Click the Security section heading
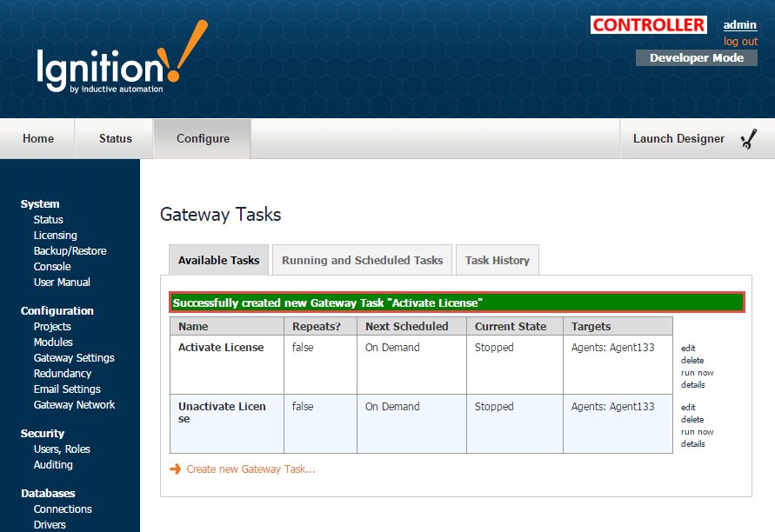Viewport: 775px width, 532px height. click(x=43, y=433)
